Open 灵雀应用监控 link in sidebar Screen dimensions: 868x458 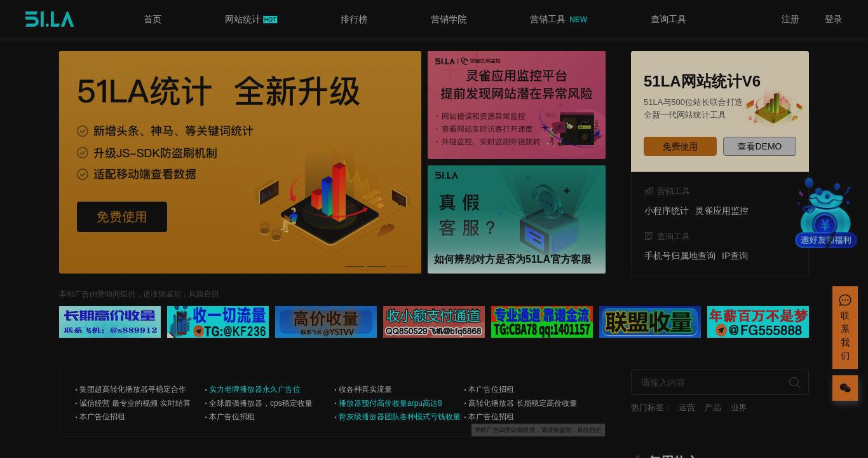pyautogui.click(x=722, y=211)
